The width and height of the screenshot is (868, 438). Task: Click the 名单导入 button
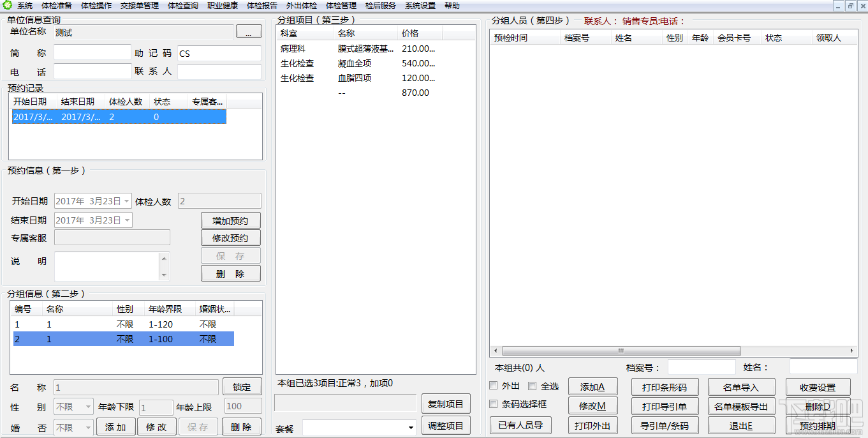pyautogui.click(x=741, y=387)
